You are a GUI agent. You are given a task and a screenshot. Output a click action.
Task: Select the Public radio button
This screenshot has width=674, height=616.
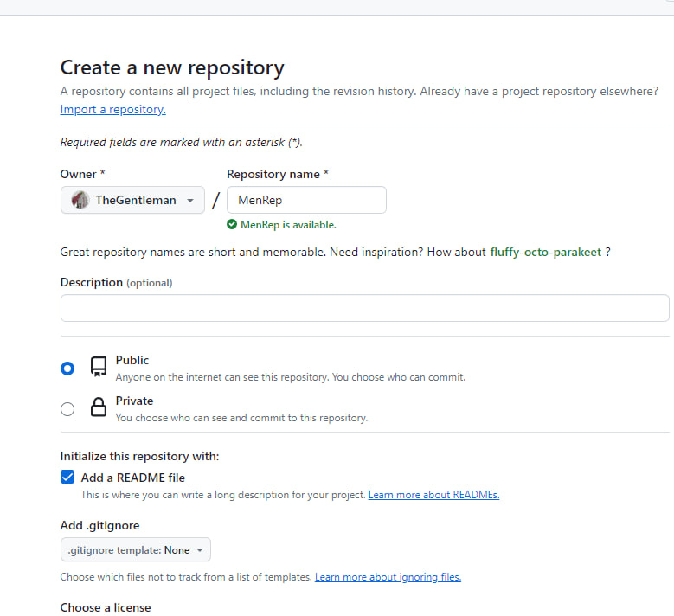pyautogui.click(x=67, y=368)
